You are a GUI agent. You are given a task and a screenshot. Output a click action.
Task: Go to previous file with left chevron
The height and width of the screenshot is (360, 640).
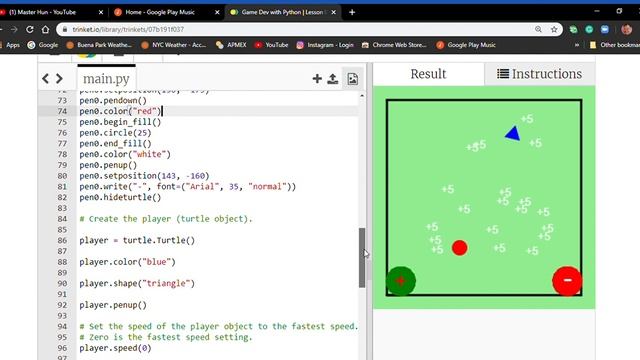coord(45,78)
